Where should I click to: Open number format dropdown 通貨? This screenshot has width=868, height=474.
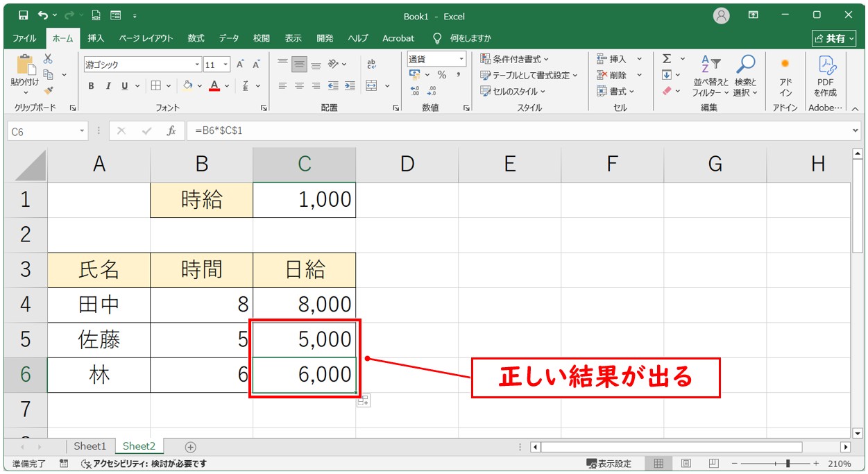461,59
